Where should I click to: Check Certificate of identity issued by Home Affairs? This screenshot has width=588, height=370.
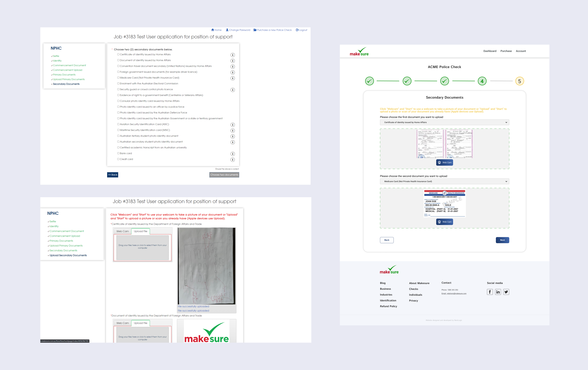tap(118, 54)
